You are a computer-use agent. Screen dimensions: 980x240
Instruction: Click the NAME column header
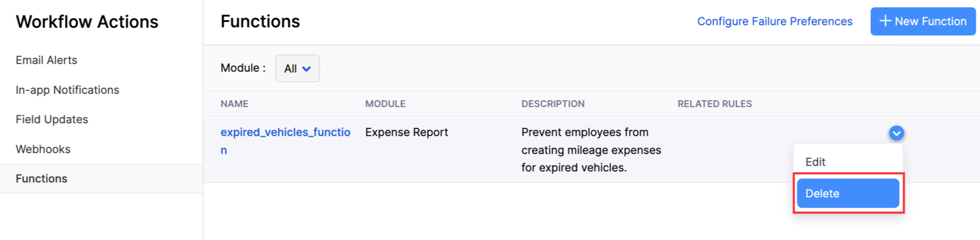click(x=234, y=104)
